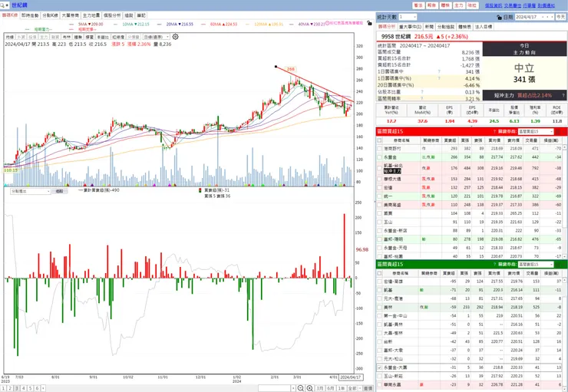The height and width of the screenshot is (392, 568).
Task: Set the chart range to 3月
Action: (320, 388)
